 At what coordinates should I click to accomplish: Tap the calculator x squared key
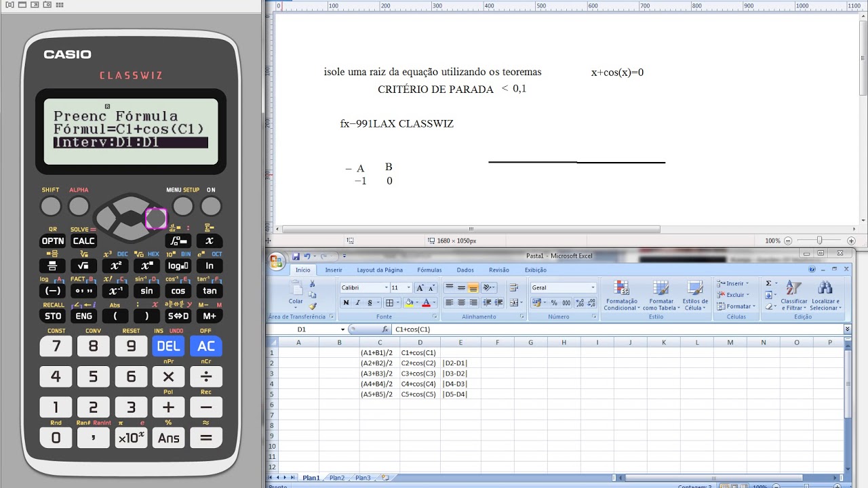coord(115,266)
